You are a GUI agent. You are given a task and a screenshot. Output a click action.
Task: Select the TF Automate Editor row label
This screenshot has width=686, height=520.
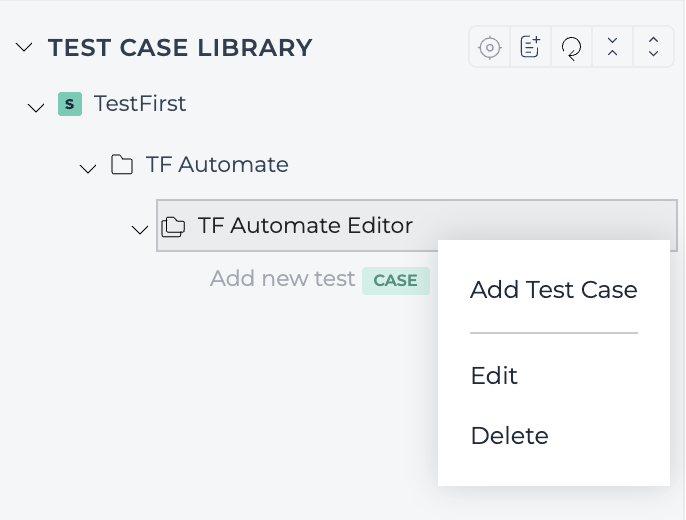[x=305, y=226]
